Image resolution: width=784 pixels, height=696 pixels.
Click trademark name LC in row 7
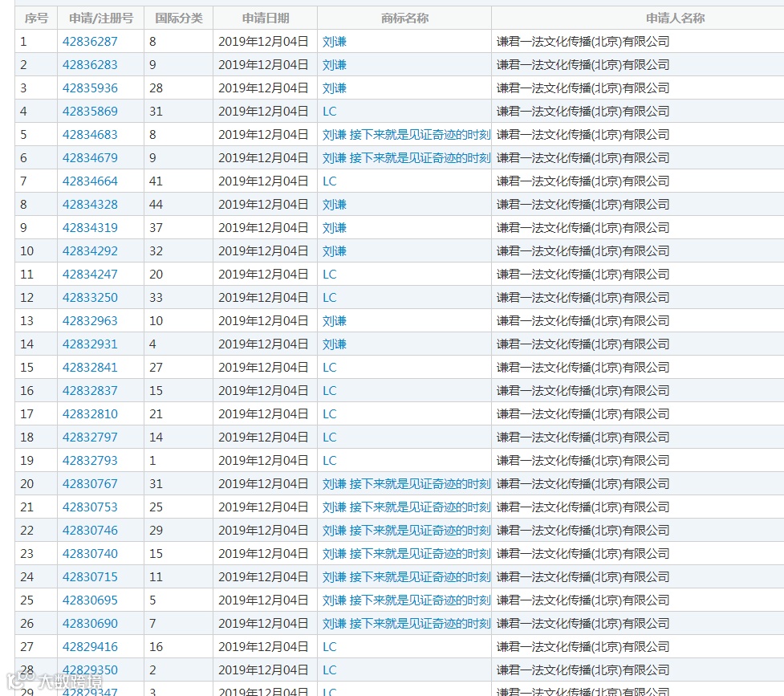330,181
